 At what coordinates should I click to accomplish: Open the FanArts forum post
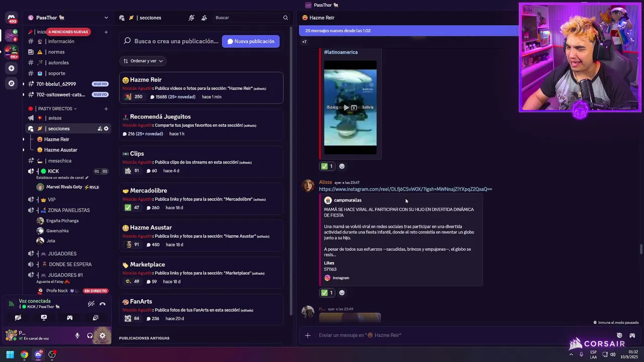[201, 310]
